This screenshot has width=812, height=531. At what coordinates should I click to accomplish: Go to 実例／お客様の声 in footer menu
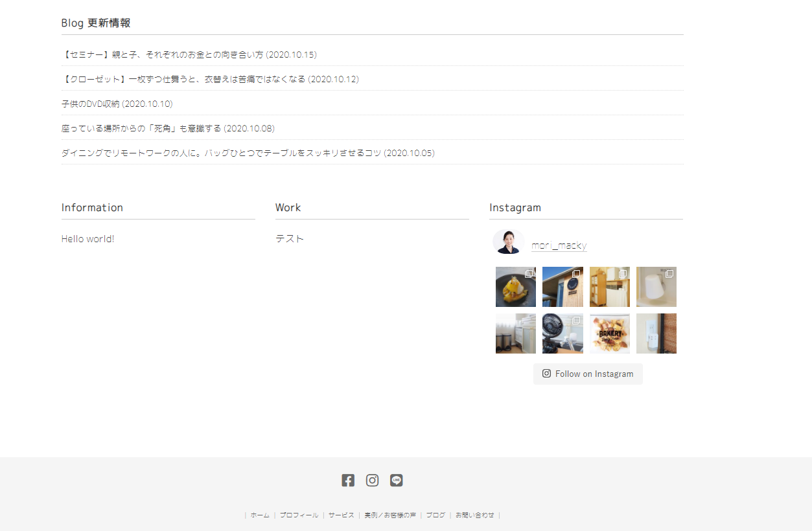pyautogui.click(x=390, y=515)
